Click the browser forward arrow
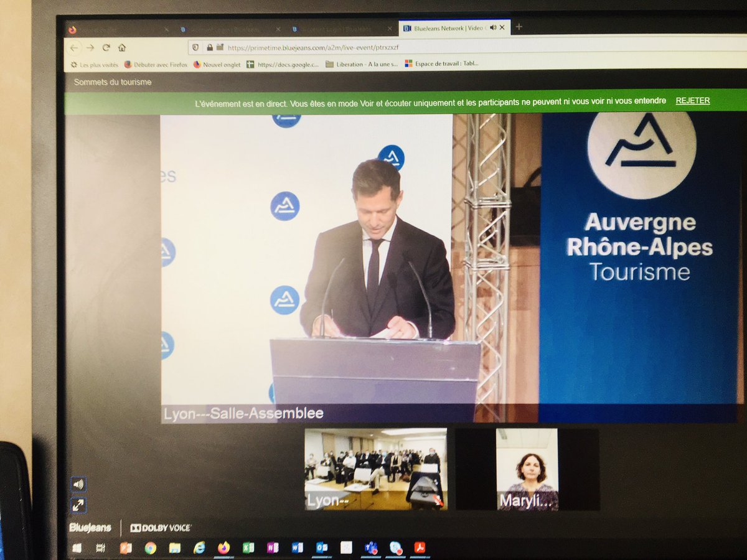Screen dimensions: 747x560 click(x=91, y=47)
